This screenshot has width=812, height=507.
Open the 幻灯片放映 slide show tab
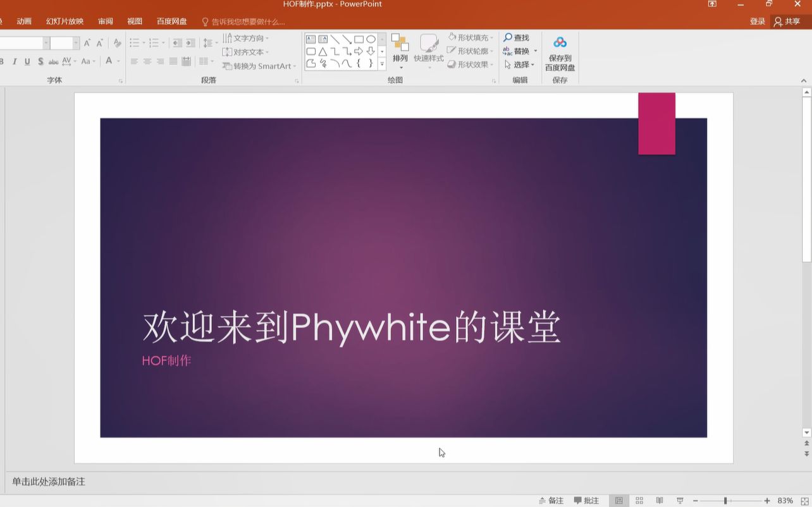pos(65,21)
